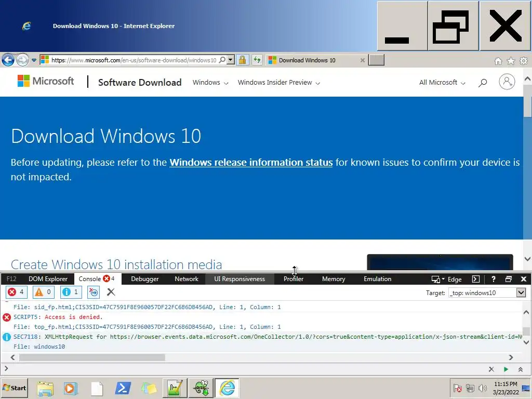
Task: Click the site search magnifier icon
Action: coord(483,83)
